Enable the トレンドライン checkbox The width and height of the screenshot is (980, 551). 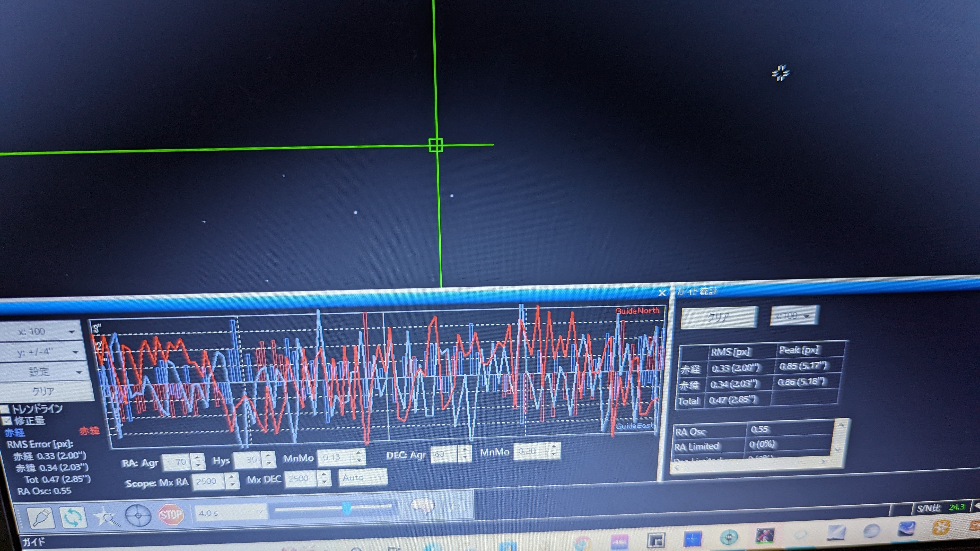coord(5,409)
